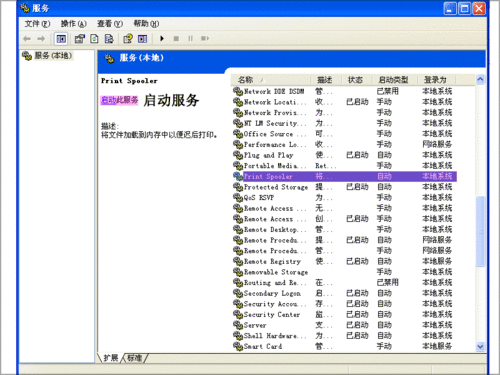Click gear icon beside Removable Storage
The height and width of the screenshot is (375, 500).
point(238,272)
